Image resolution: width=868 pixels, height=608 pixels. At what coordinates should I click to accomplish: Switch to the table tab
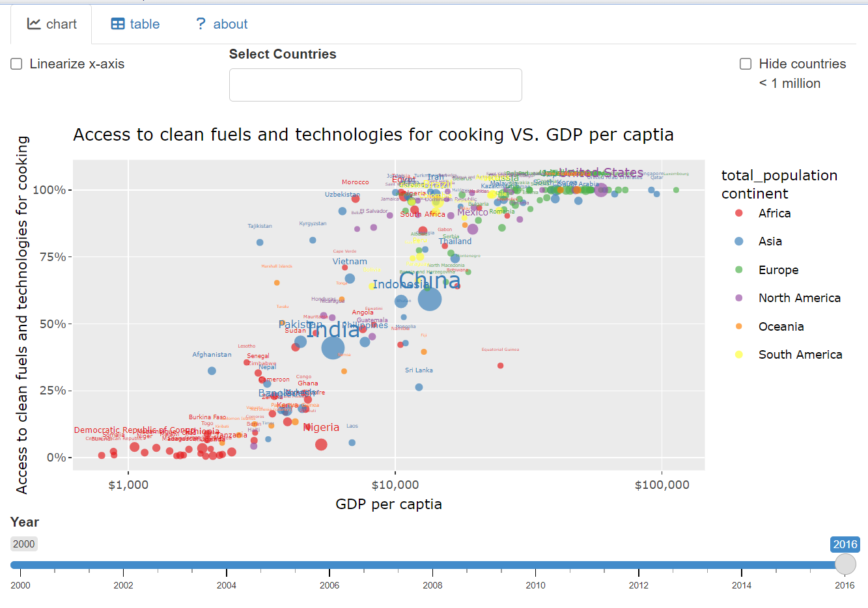[135, 24]
